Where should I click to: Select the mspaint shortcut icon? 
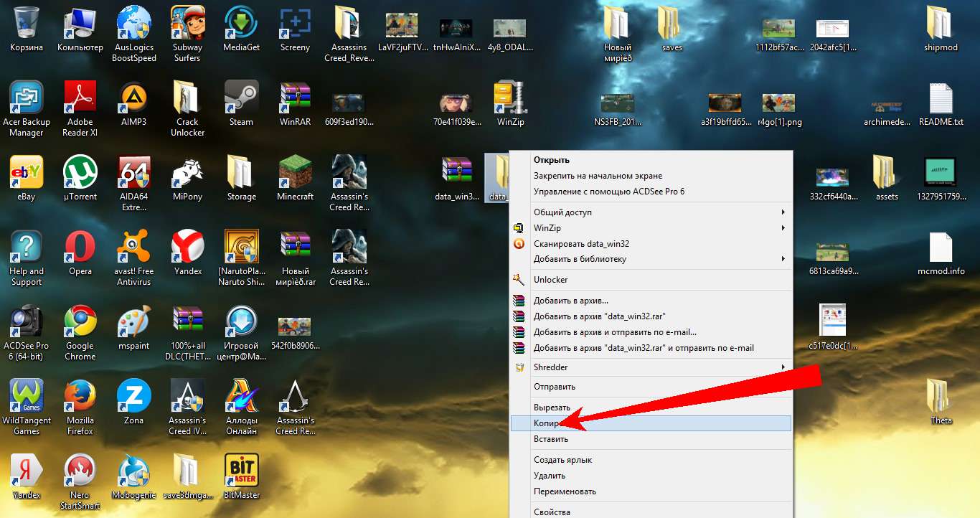point(134,321)
